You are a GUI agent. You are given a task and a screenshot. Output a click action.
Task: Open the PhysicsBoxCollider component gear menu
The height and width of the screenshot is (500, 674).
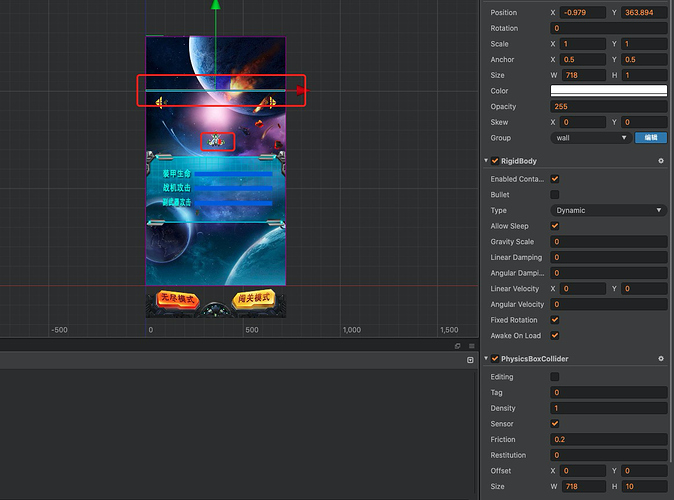(x=661, y=359)
